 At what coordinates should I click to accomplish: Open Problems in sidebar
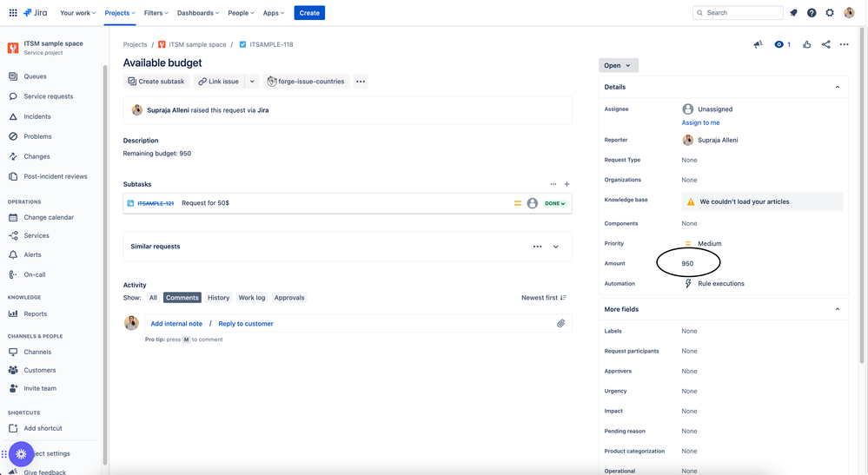pos(37,136)
